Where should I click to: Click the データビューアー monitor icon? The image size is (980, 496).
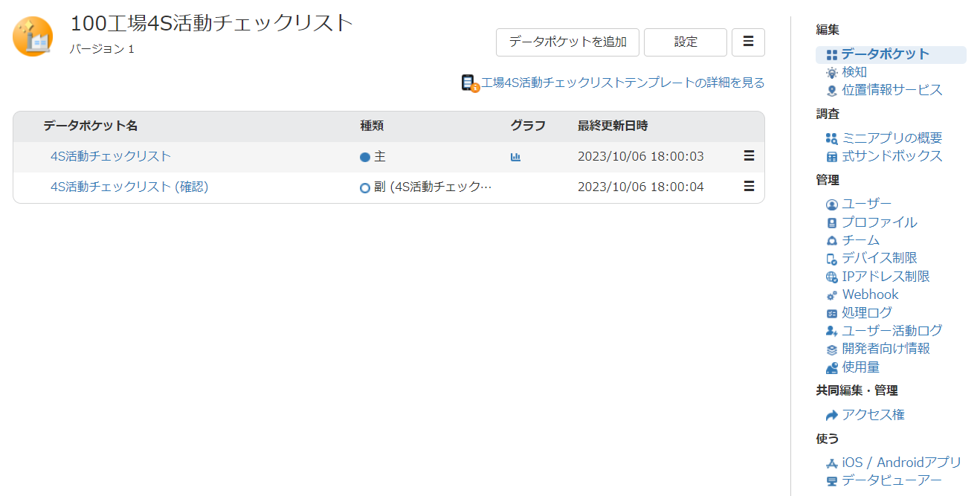click(832, 481)
